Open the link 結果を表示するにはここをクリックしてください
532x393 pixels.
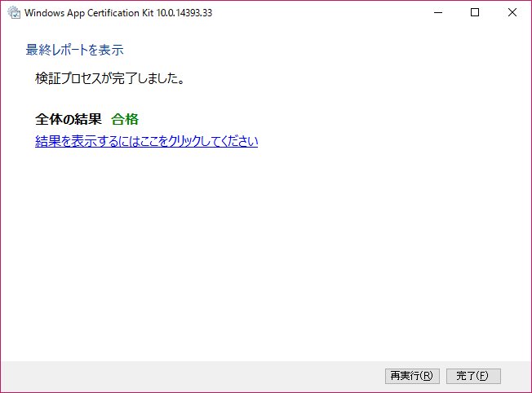click(147, 141)
